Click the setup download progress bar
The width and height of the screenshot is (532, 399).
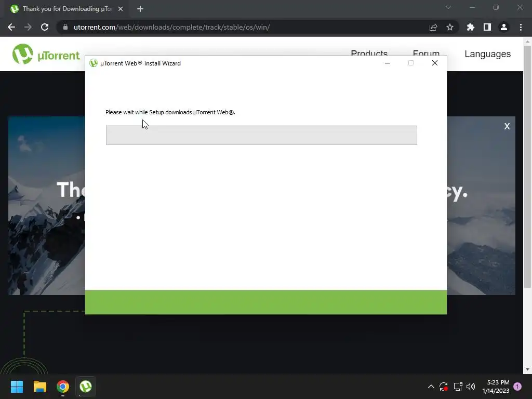261,135
